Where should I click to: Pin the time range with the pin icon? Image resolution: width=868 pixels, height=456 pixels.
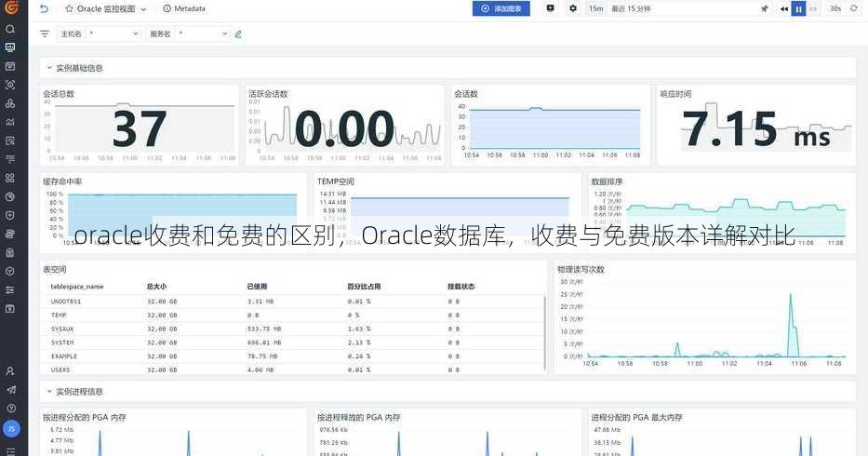coord(765,9)
